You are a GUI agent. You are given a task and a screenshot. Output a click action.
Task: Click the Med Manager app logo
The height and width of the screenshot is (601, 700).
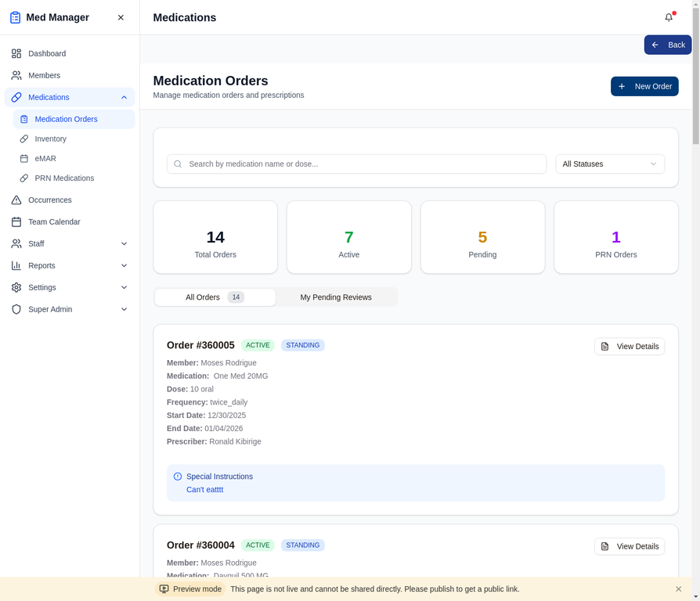14,16
